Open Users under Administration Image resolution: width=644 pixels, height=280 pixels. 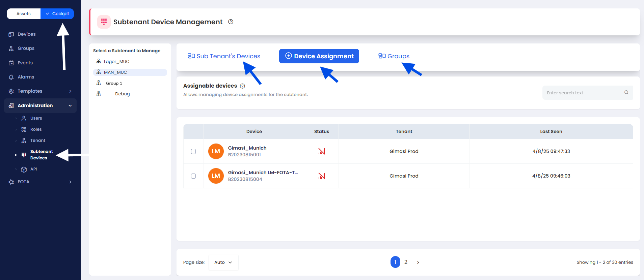(x=36, y=118)
